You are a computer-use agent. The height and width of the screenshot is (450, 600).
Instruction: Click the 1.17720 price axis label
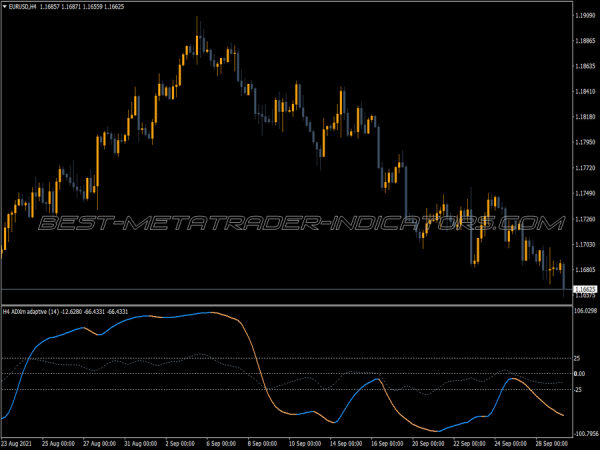coord(585,168)
